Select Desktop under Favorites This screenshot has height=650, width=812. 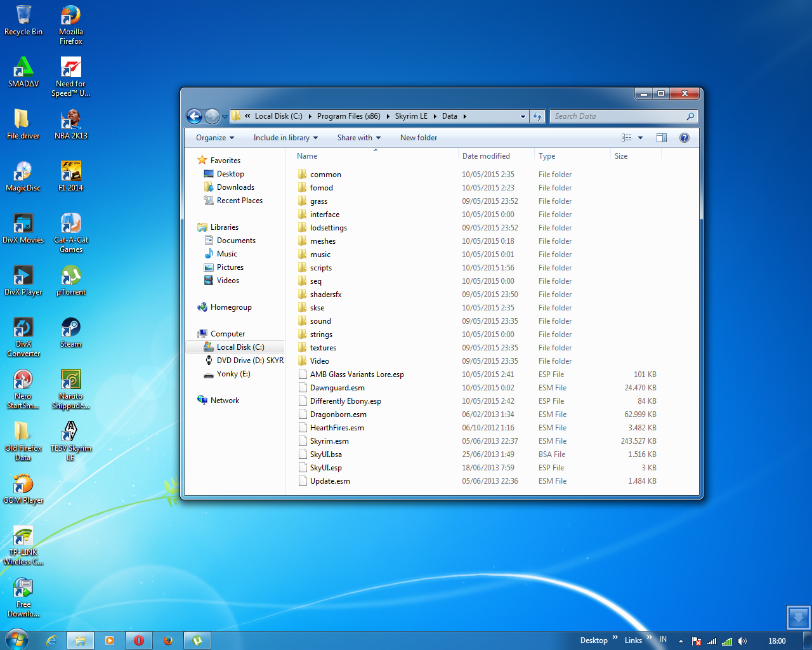pyautogui.click(x=230, y=174)
